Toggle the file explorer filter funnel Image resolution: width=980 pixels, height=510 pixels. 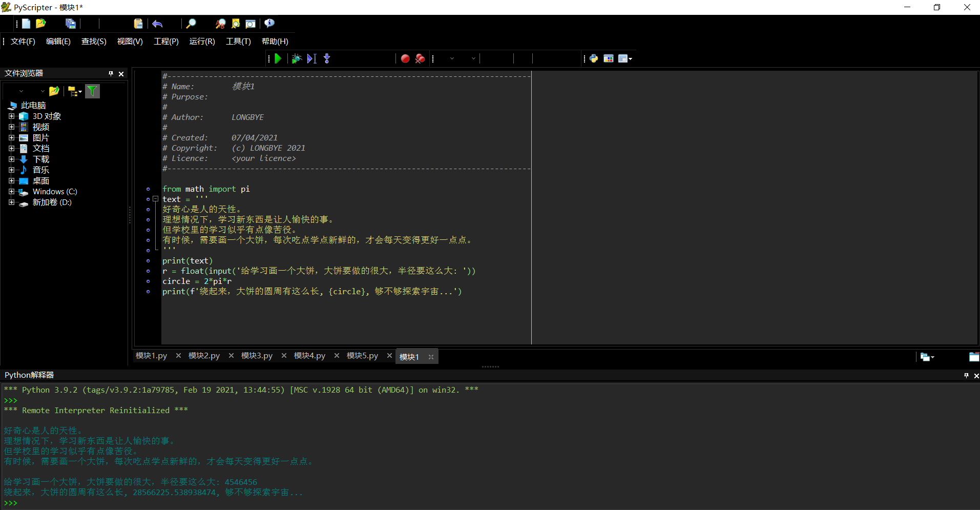tap(92, 91)
